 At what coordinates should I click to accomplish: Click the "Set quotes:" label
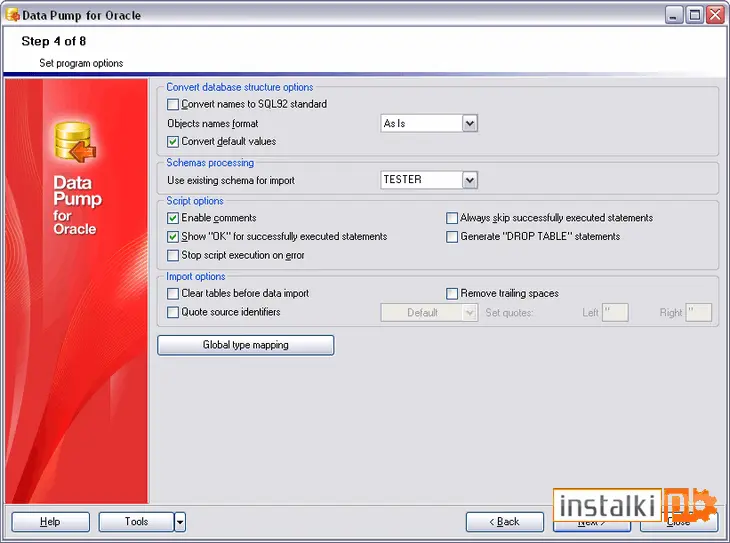[x=509, y=312]
